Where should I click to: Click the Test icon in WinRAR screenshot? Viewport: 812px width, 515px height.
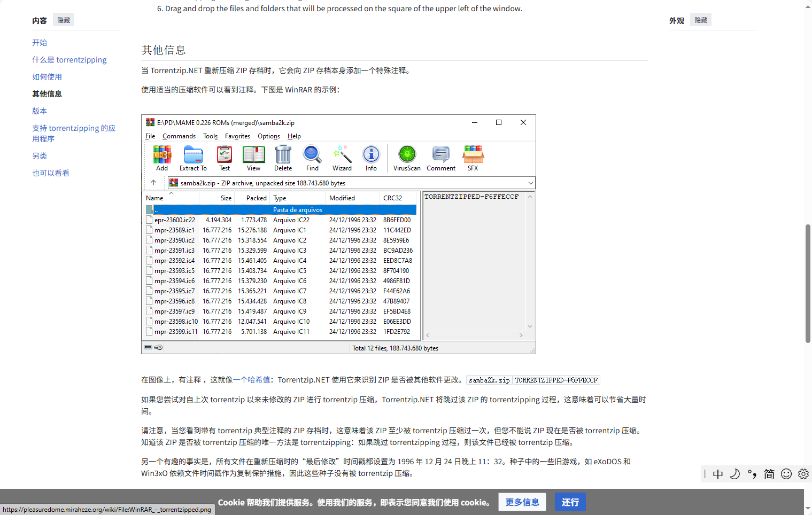pyautogui.click(x=225, y=158)
